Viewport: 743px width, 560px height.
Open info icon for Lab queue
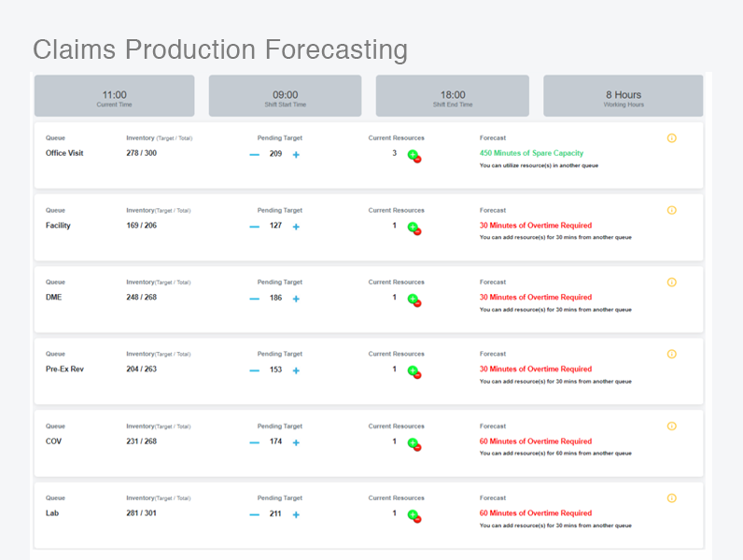pyautogui.click(x=671, y=498)
